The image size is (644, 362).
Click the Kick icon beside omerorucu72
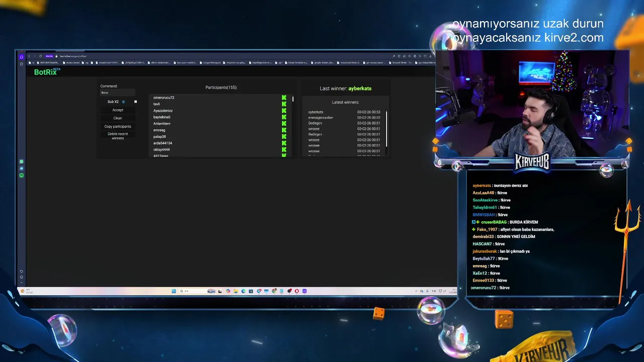pyautogui.click(x=284, y=98)
